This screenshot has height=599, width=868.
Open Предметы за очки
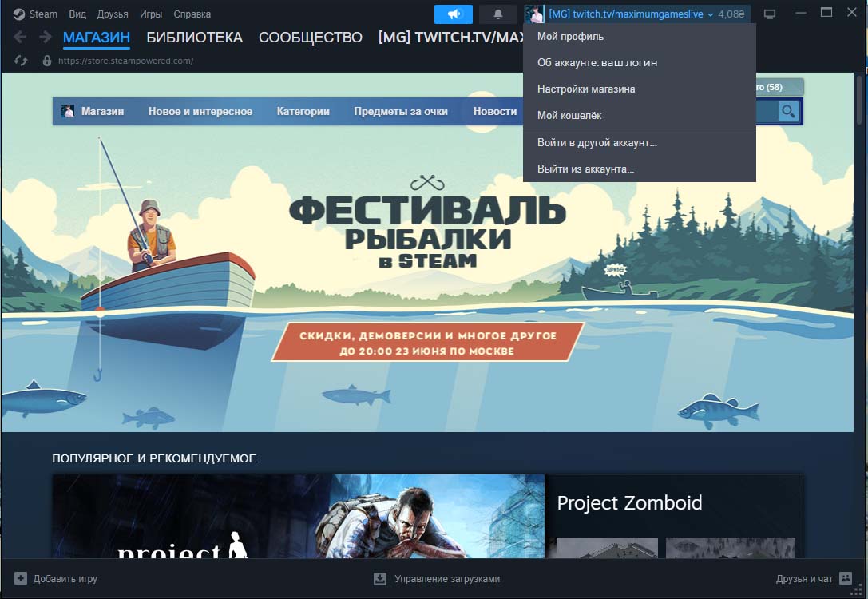point(401,111)
